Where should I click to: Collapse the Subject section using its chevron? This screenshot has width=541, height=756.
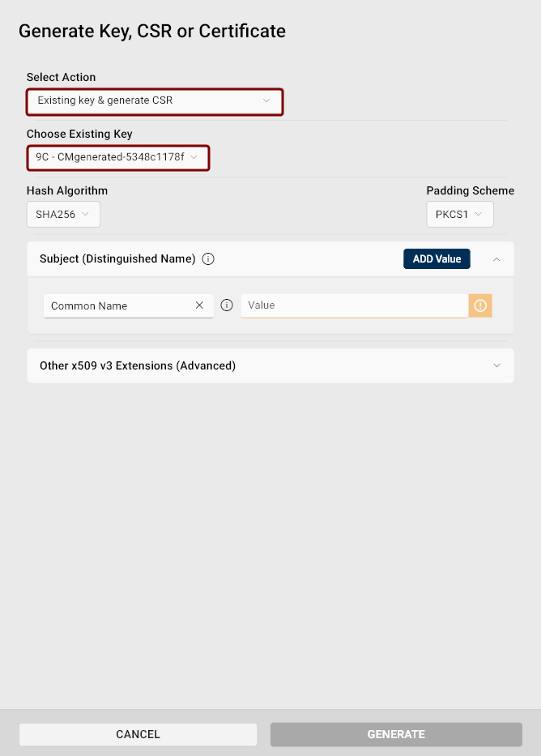[496, 259]
